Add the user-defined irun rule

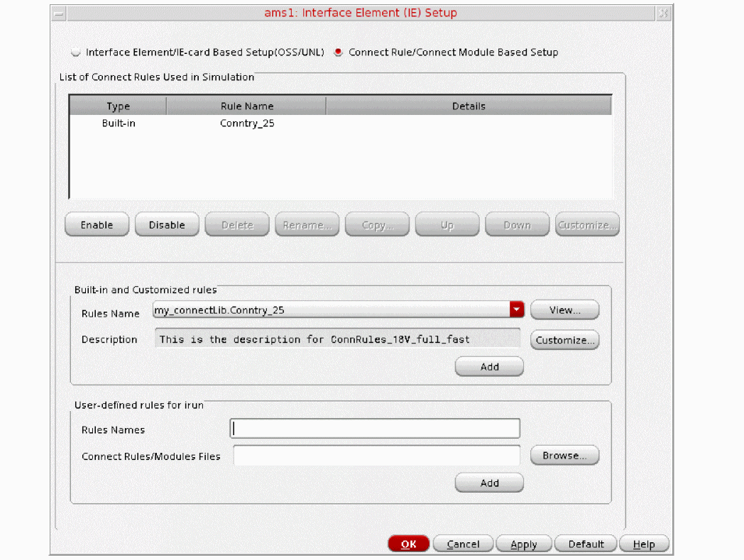tap(489, 483)
